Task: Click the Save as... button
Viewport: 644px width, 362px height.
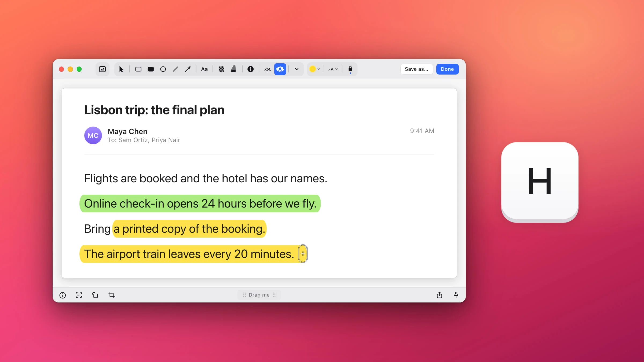Action: pyautogui.click(x=416, y=69)
